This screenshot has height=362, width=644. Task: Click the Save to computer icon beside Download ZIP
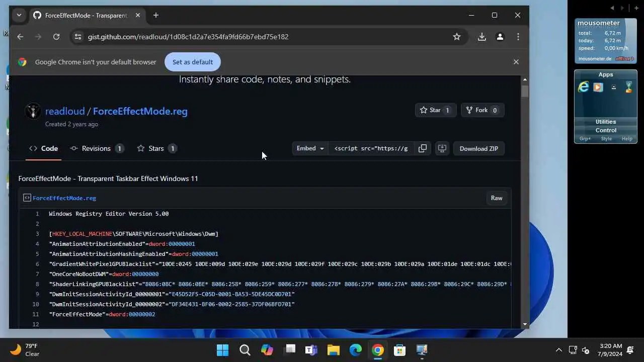442,148
